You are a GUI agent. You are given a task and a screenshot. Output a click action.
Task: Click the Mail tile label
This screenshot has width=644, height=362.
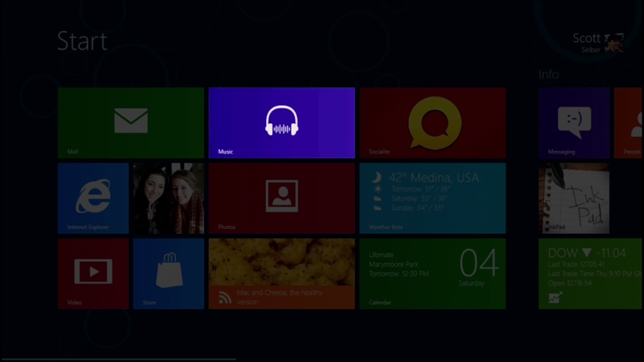coord(73,151)
